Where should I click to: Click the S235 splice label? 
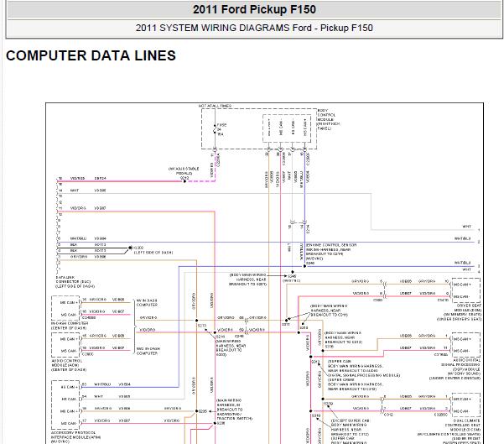(203, 411)
